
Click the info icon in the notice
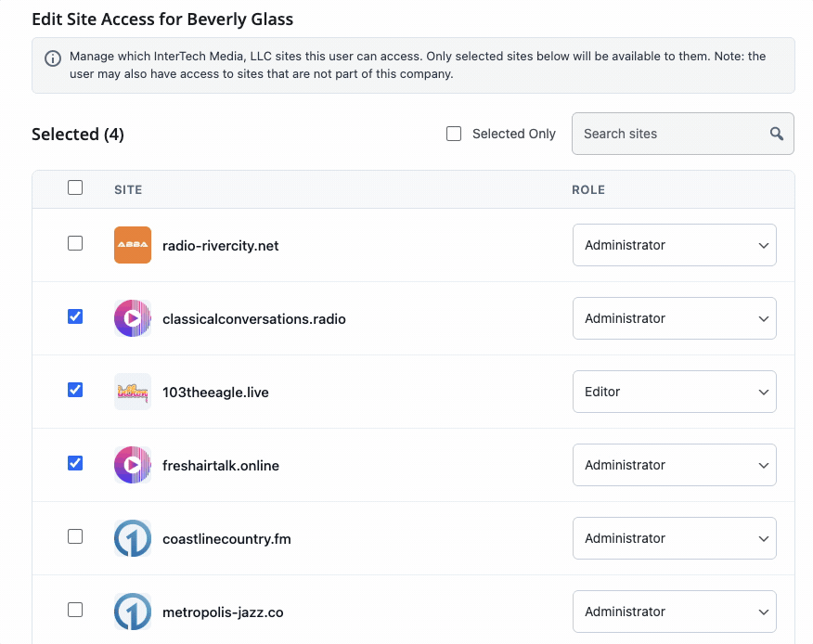tap(54, 58)
